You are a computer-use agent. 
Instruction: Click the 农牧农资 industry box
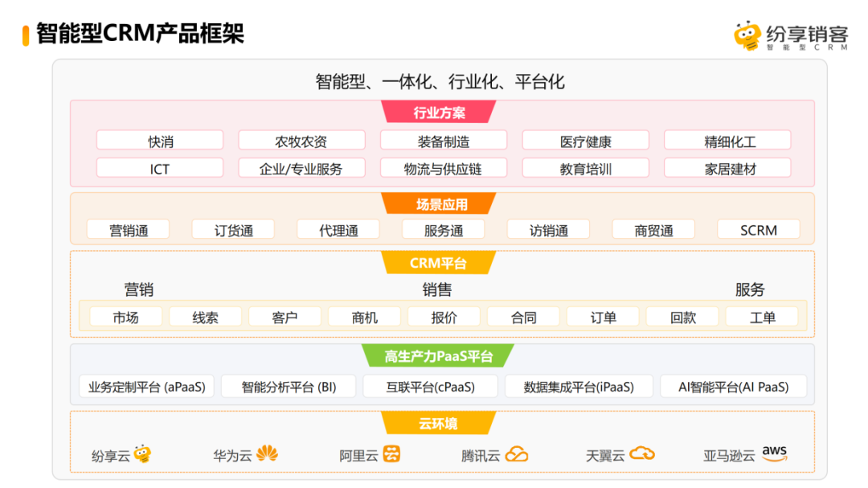[x=301, y=141]
